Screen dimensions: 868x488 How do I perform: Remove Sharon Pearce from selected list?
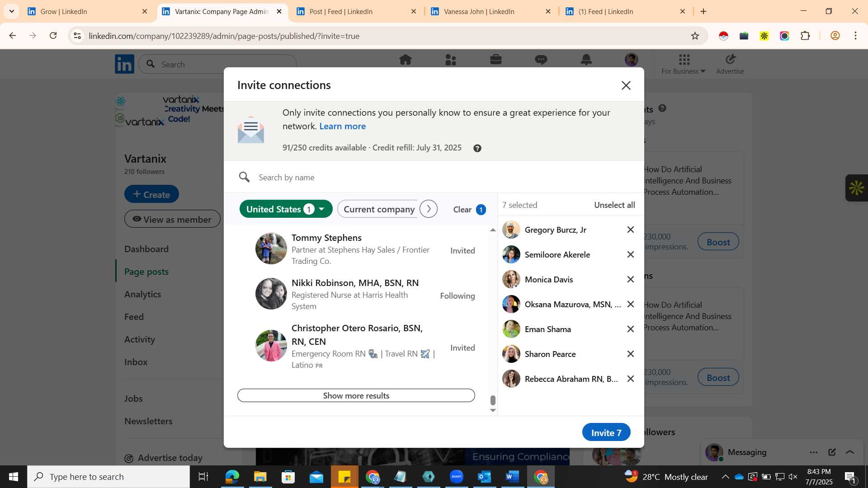tap(630, 354)
